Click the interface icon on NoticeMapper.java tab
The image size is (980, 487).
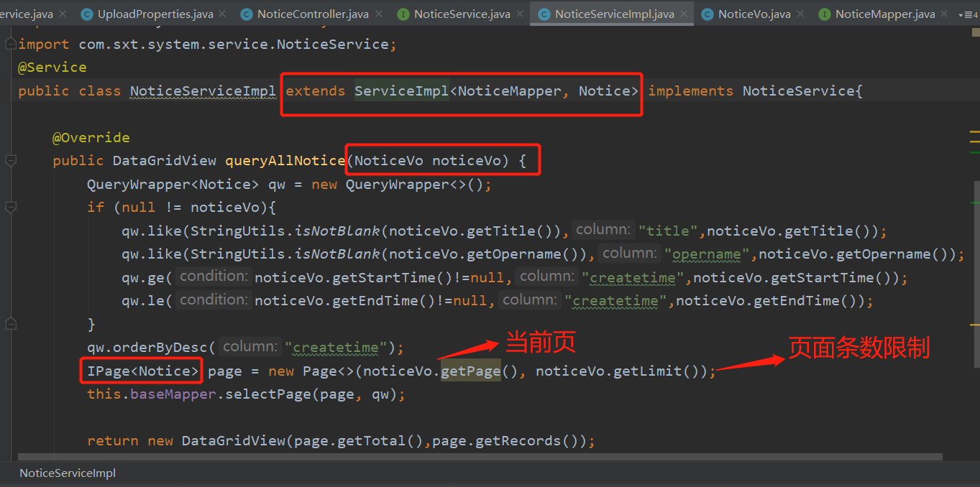pyautogui.click(x=825, y=14)
